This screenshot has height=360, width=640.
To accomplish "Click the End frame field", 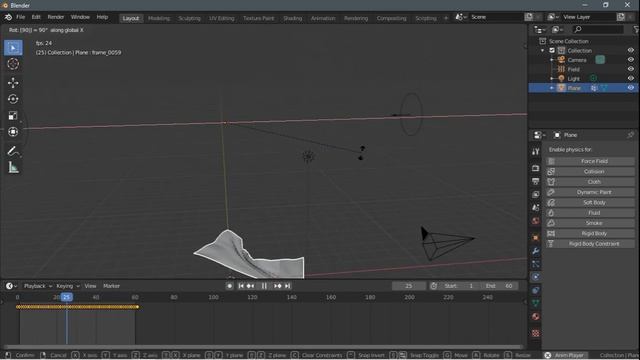I will tap(498, 286).
